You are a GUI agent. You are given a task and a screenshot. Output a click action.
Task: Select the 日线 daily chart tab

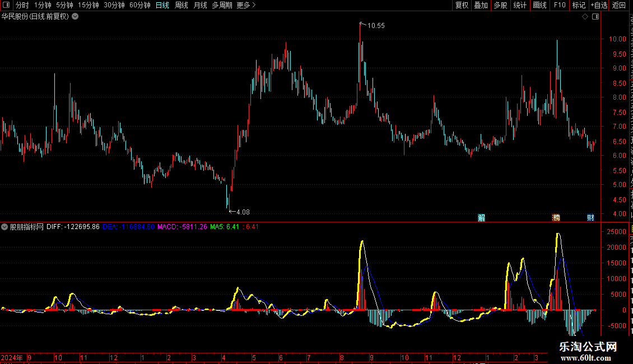(x=162, y=5)
